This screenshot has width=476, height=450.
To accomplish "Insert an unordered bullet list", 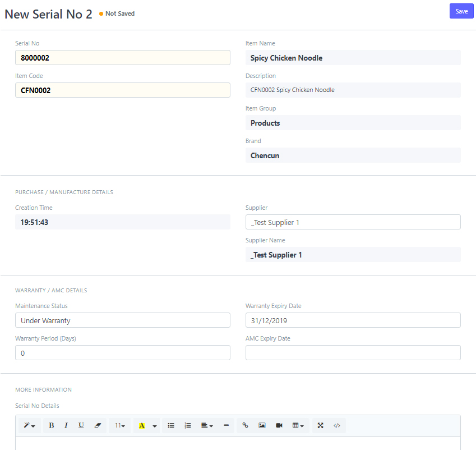I will (171, 425).
